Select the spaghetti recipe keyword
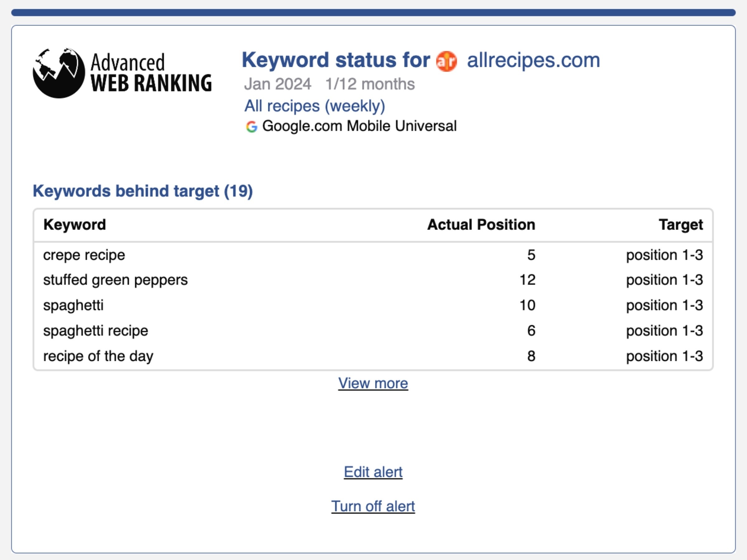Screen dimensions: 747x560 click(96, 331)
